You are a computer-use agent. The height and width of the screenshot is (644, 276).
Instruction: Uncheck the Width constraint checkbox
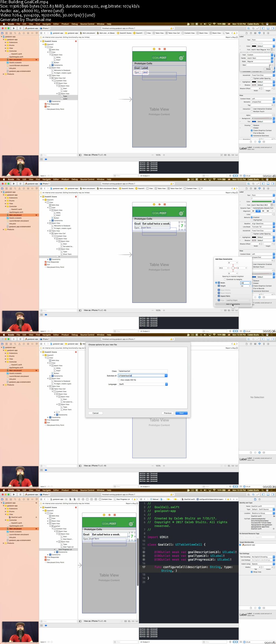[x=216, y=283]
